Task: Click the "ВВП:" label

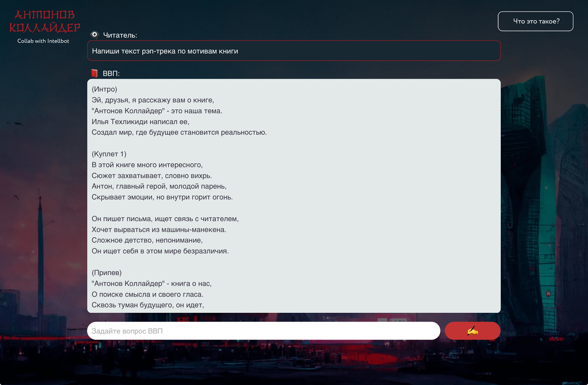Action: (x=111, y=74)
